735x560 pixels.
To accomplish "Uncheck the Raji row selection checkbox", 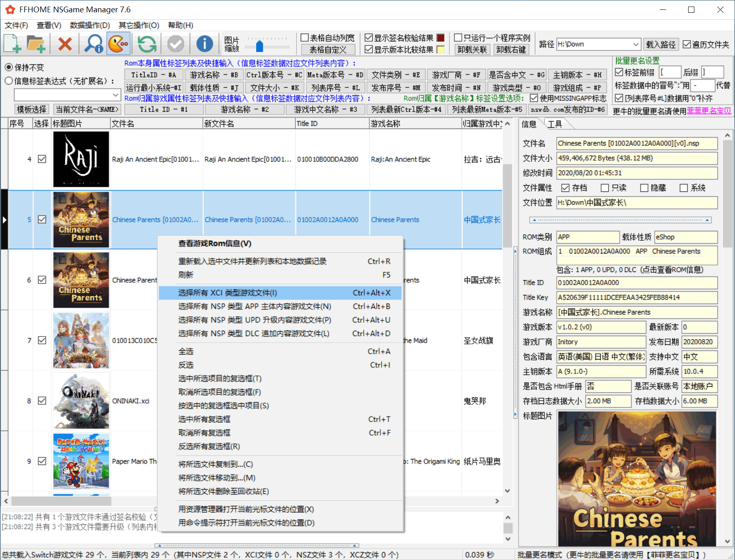I will point(42,159).
